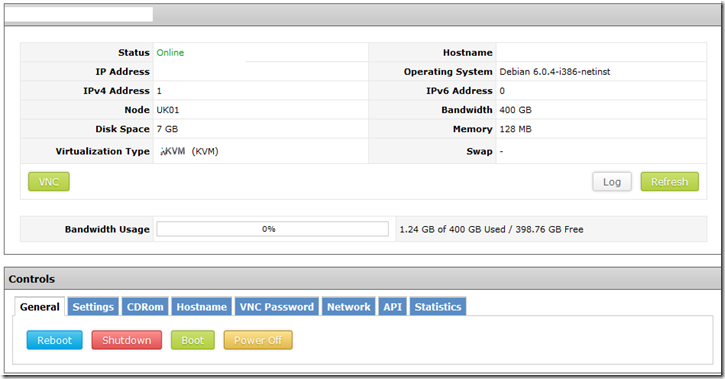Image resolution: width=725 pixels, height=379 pixels.
Task: Click the 7 GB disk space value
Action: tap(167, 129)
